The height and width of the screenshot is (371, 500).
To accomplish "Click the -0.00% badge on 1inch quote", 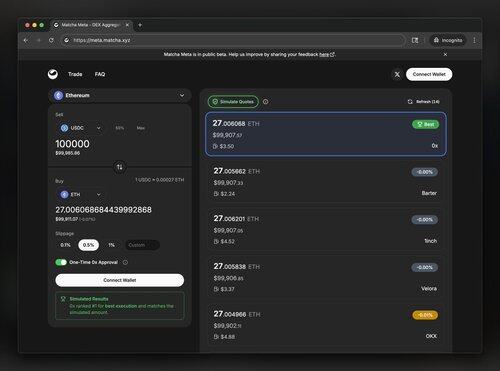I will pyautogui.click(x=425, y=220).
